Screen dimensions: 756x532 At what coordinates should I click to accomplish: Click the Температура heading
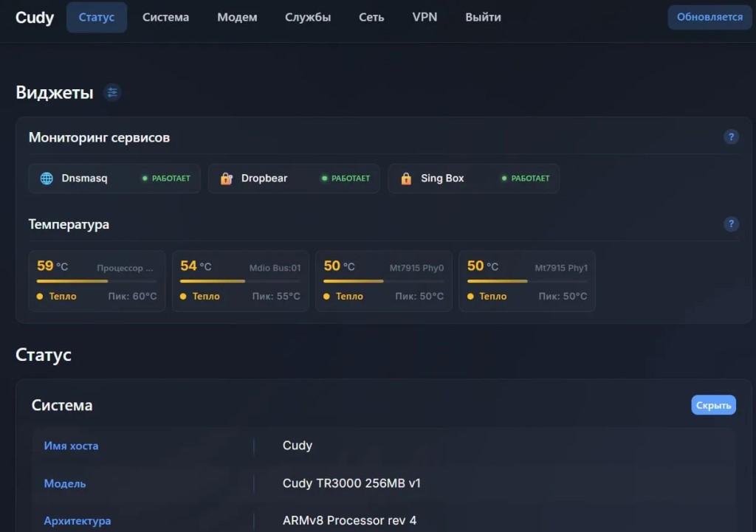(69, 224)
